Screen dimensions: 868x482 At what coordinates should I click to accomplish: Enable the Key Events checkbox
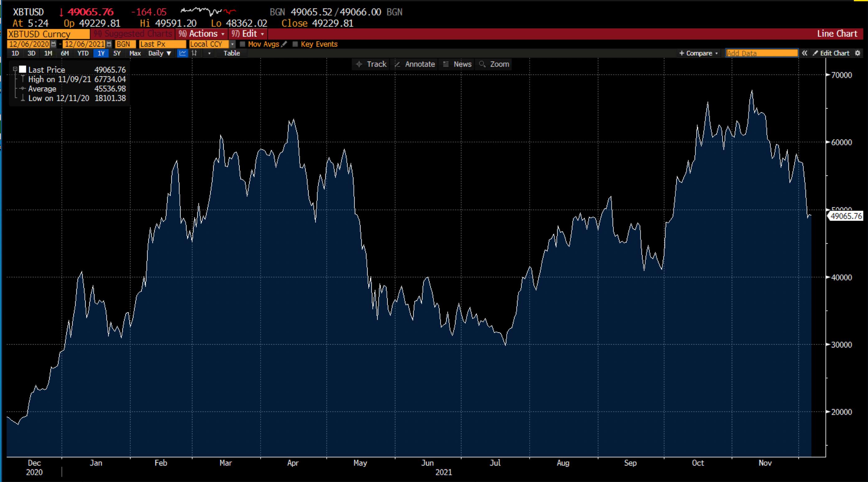pos(295,44)
